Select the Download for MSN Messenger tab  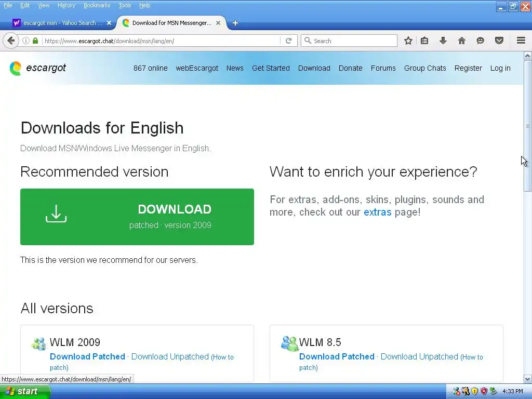[171, 23]
